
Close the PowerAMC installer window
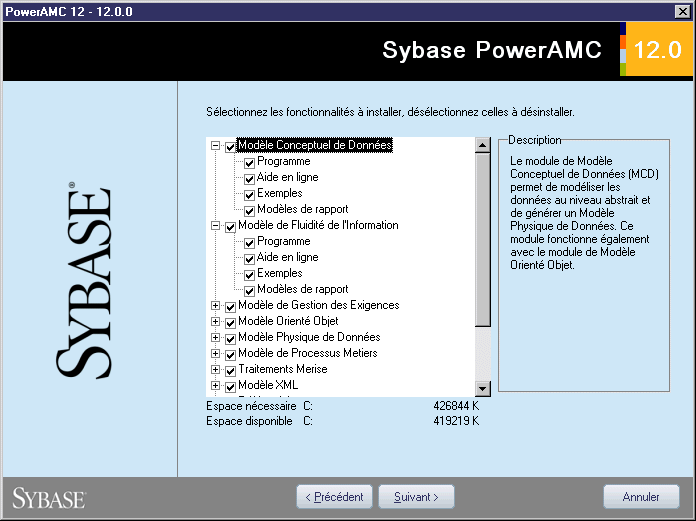[x=682, y=12]
